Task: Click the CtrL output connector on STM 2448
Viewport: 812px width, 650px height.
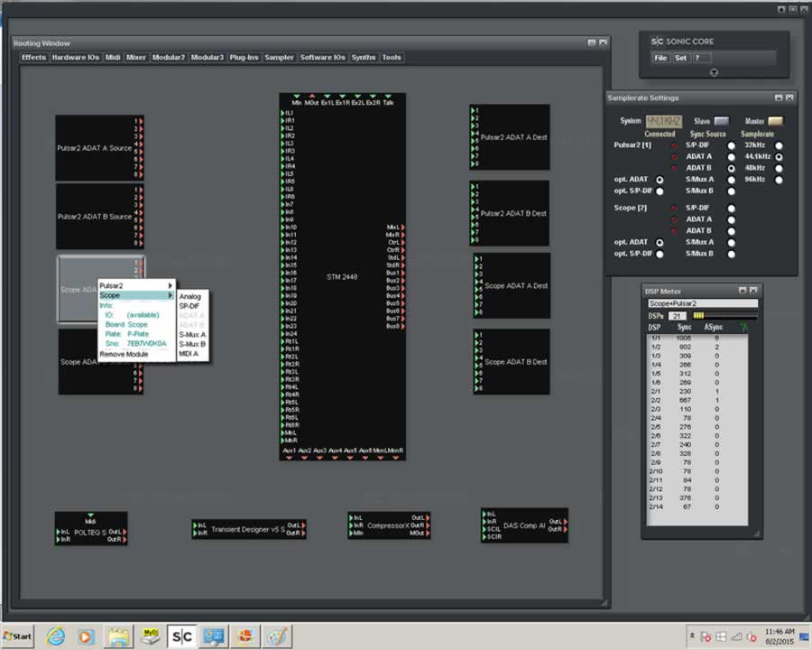Action: pos(402,243)
